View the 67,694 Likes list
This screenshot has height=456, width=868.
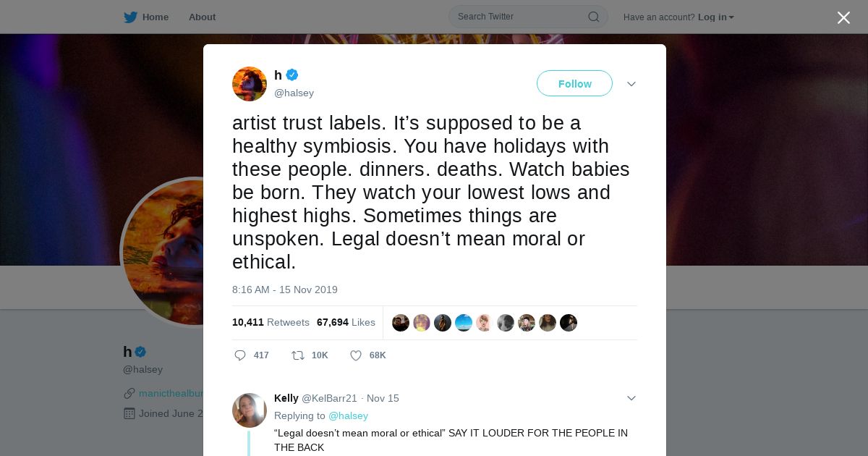coord(346,322)
